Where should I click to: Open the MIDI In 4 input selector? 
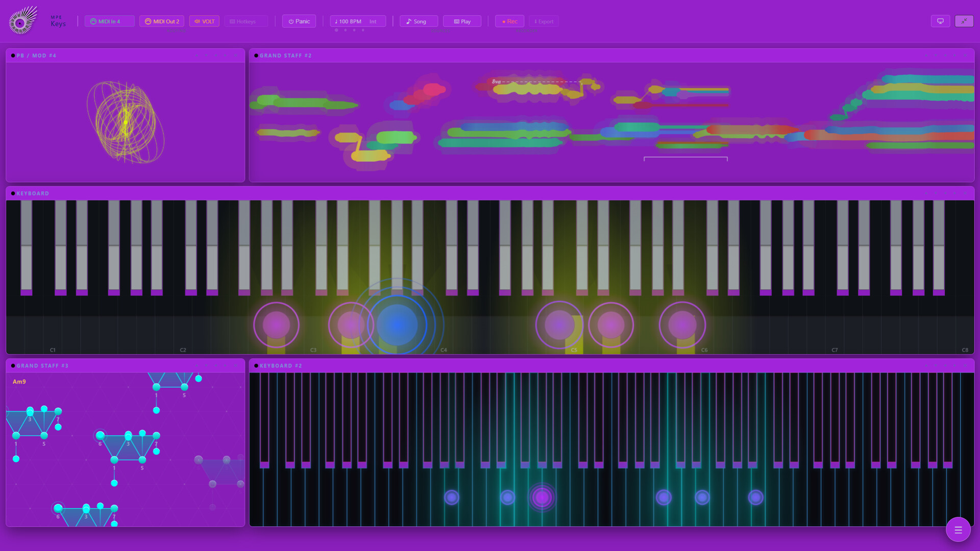coord(109,21)
